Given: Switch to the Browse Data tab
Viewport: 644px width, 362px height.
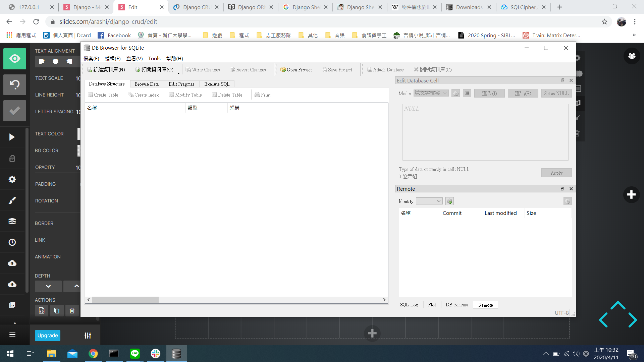Looking at the screenshot, I should pos(147,84).
